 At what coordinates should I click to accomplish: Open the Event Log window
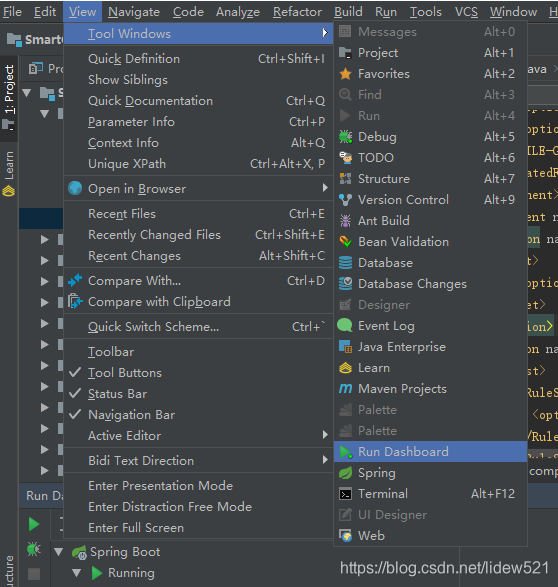pos(430,326)
